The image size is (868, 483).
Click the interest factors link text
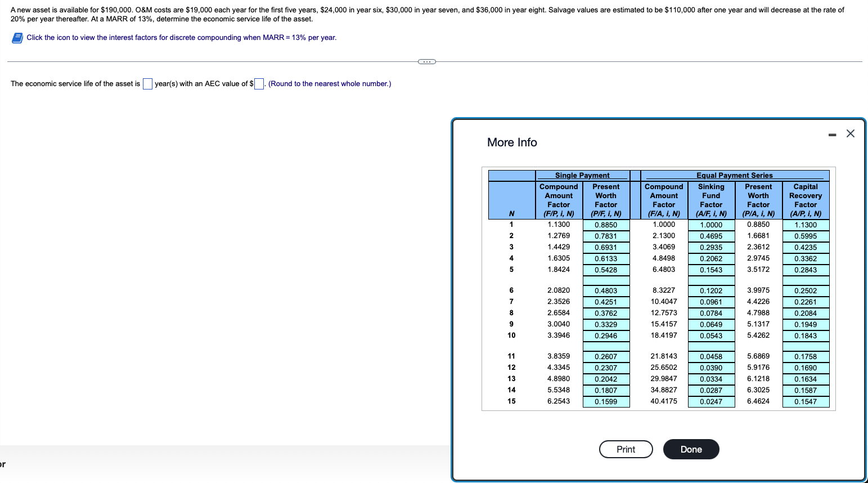tap(181, 37)
